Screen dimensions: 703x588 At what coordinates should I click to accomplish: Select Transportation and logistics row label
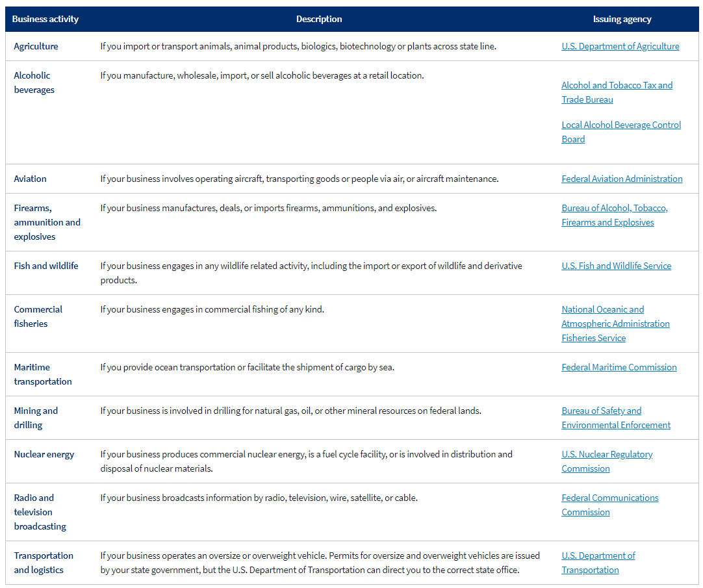(44, 563)
